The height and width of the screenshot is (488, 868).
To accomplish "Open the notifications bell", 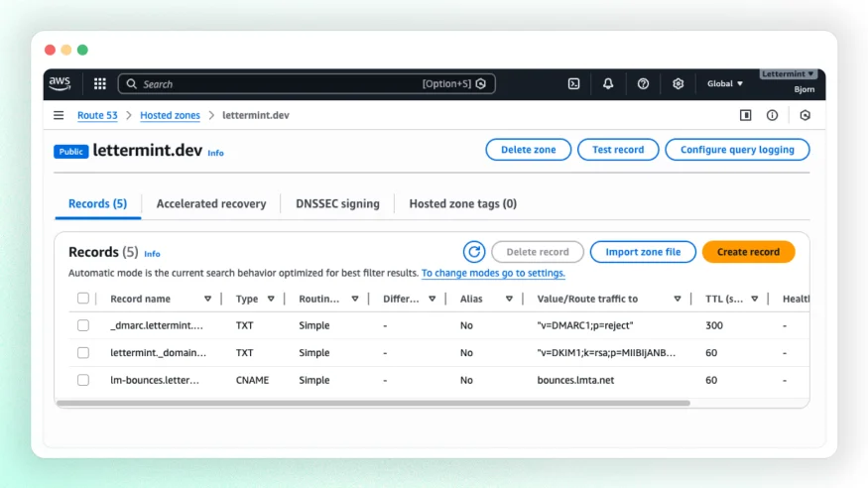I will click(608, 83).
